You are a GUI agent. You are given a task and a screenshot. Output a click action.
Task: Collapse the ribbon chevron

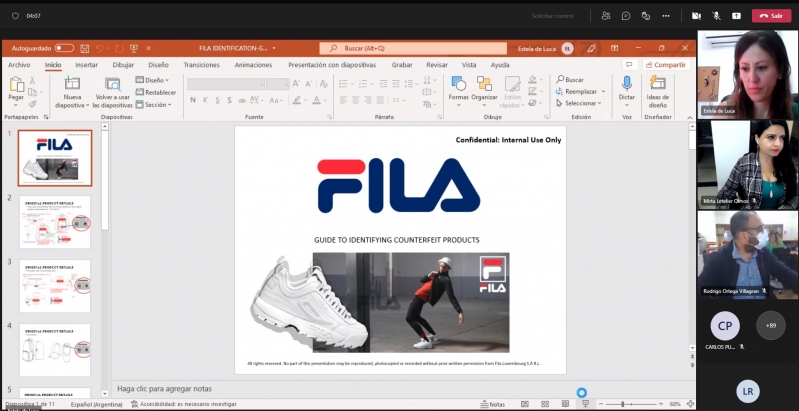690,117
